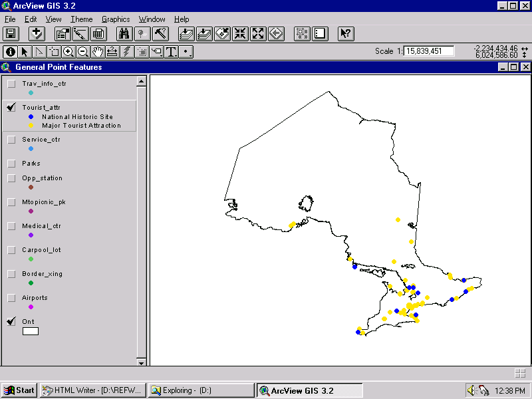
Task: Turn on the Airports theme checkbox
Action: 11,298
